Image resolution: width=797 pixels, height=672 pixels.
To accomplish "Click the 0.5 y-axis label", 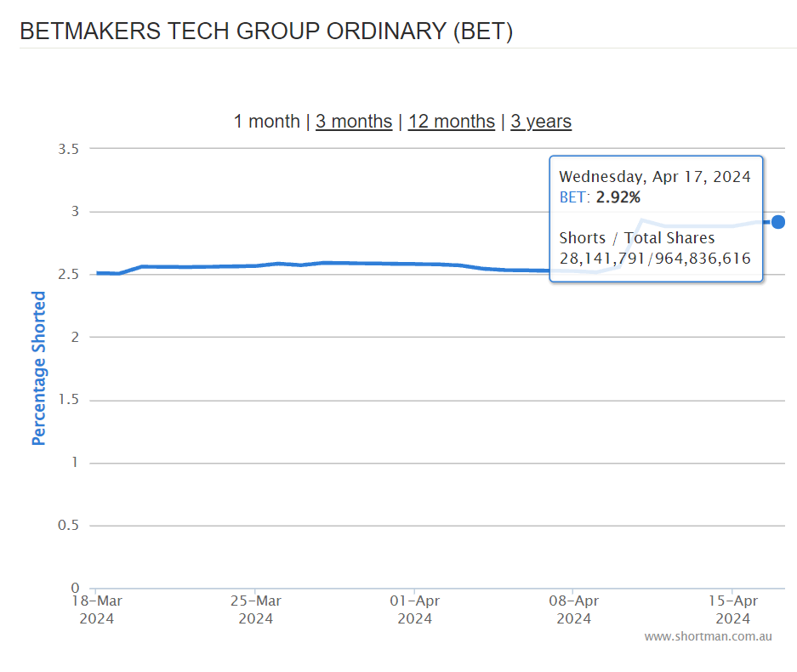I will [68, 526].
